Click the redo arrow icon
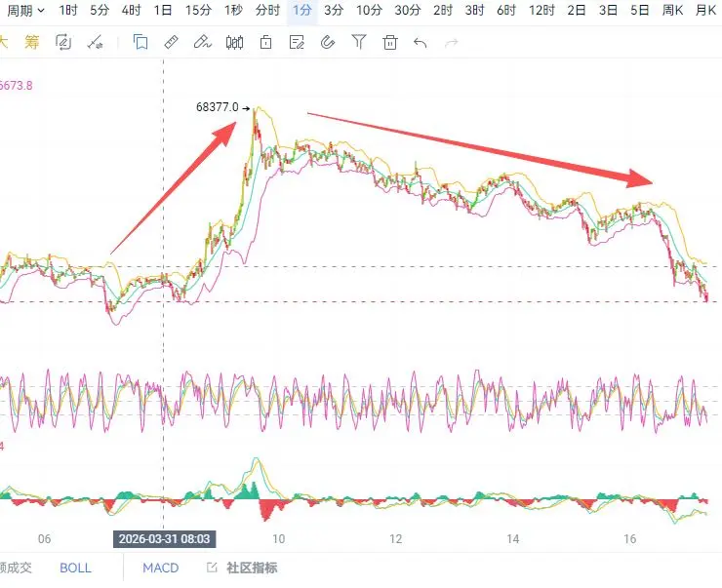The height and width of the screenshot is (588, 722). point(452,43)
